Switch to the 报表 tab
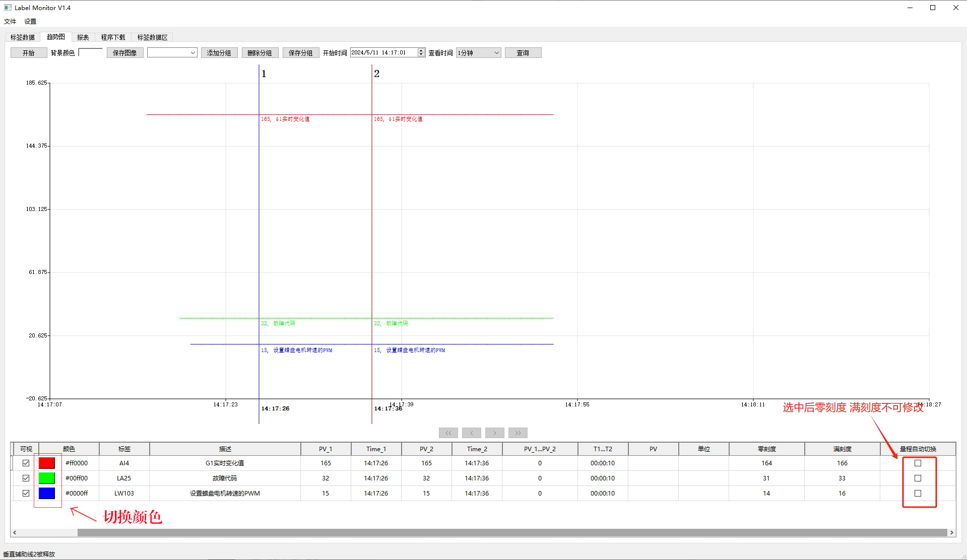This screenshot has height=560, width=967. click(83, 37)
